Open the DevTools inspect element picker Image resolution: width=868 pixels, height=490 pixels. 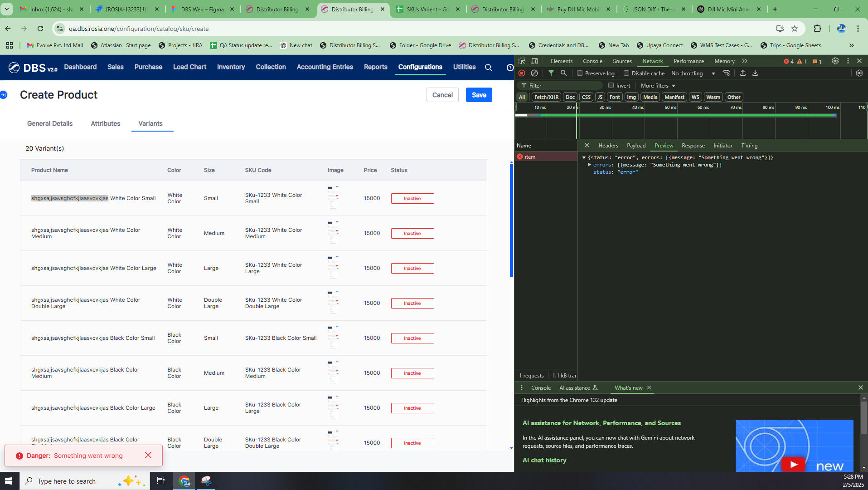(x=522, y=61)
